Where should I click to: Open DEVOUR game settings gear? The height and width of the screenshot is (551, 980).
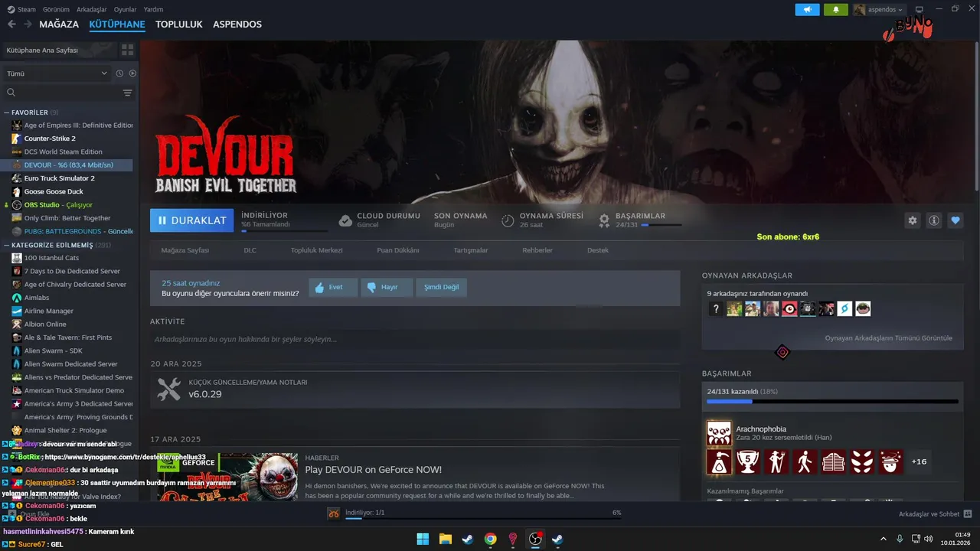[912, 220]
